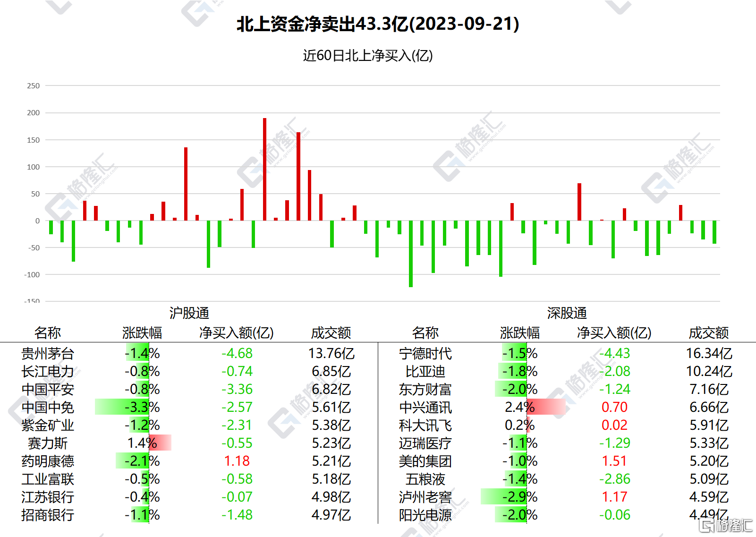Click net buy value -4.68 for 贵州茅台
This screenshot has height=537, width=756.
point(237,353)
